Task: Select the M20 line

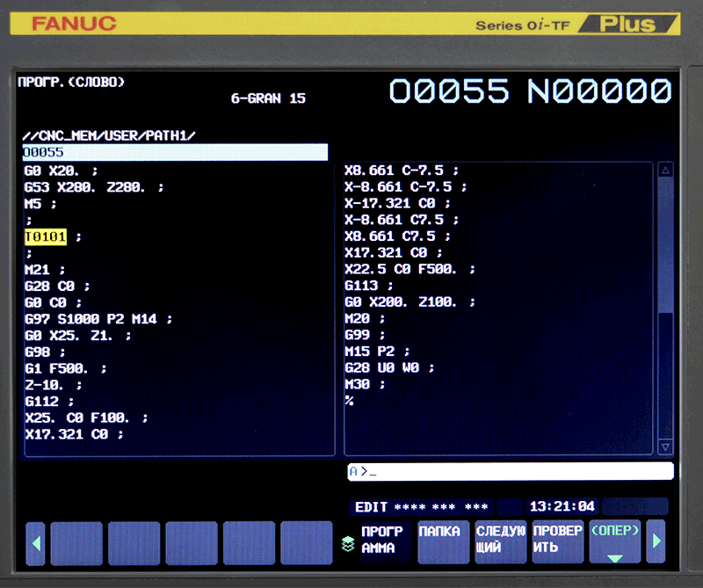Action: [365, 318]
